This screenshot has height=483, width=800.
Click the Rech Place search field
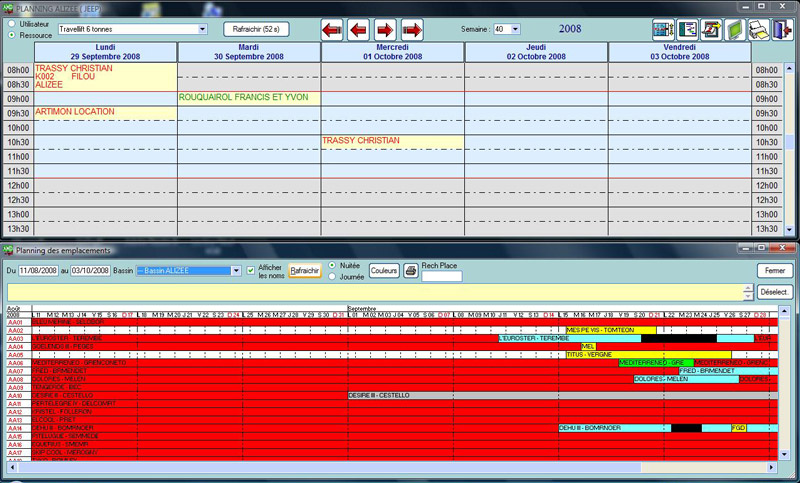(x=441, y=277)
